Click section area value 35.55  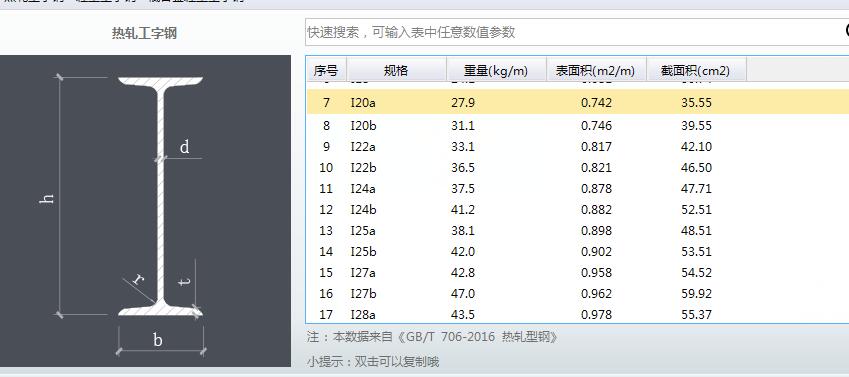coord(696,102)
